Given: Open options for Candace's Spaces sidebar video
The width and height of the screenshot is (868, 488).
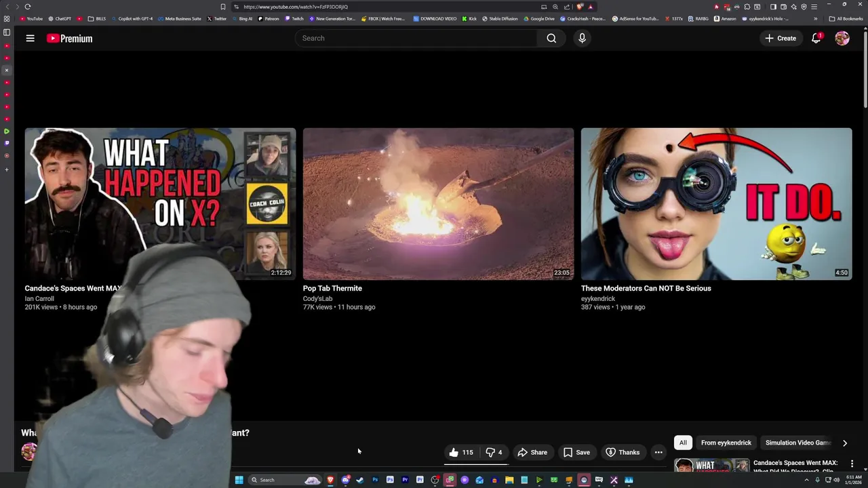Looking at the screenshot, I should (852, 464).
